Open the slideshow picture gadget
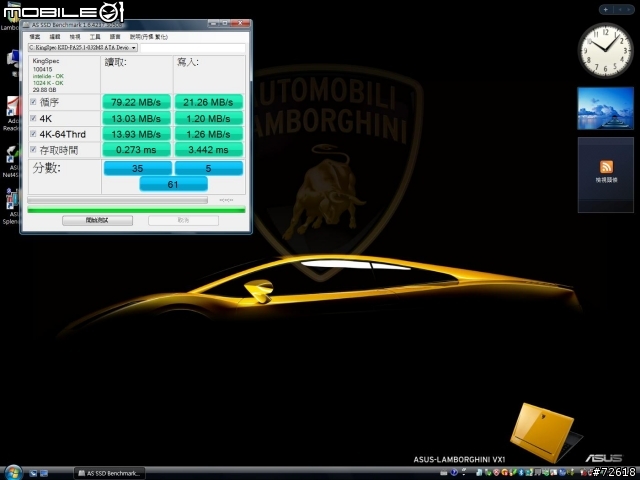The height and width of the screenshot is (480, 640). pos(605,108)
